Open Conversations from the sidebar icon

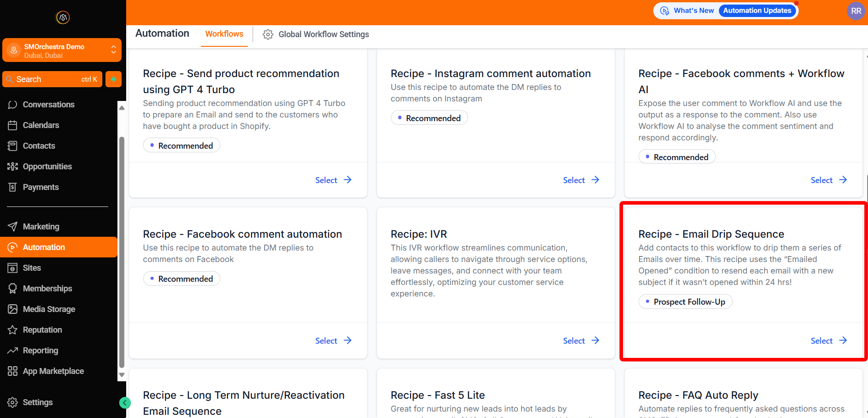click(12, 105)
